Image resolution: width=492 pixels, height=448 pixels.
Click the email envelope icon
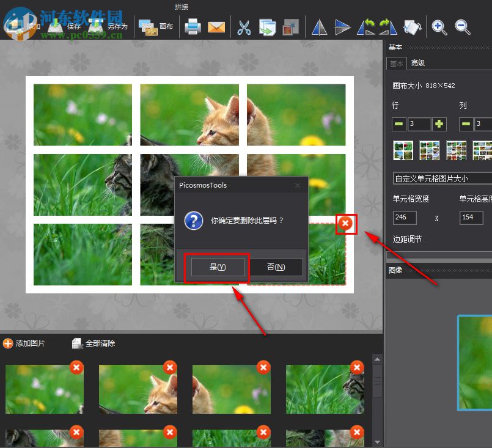pyautogui.click(x=216, y=27)
